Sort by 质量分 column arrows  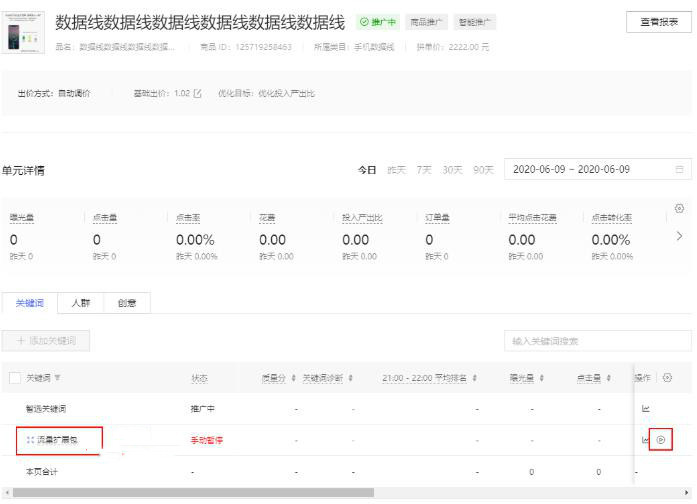293,378
